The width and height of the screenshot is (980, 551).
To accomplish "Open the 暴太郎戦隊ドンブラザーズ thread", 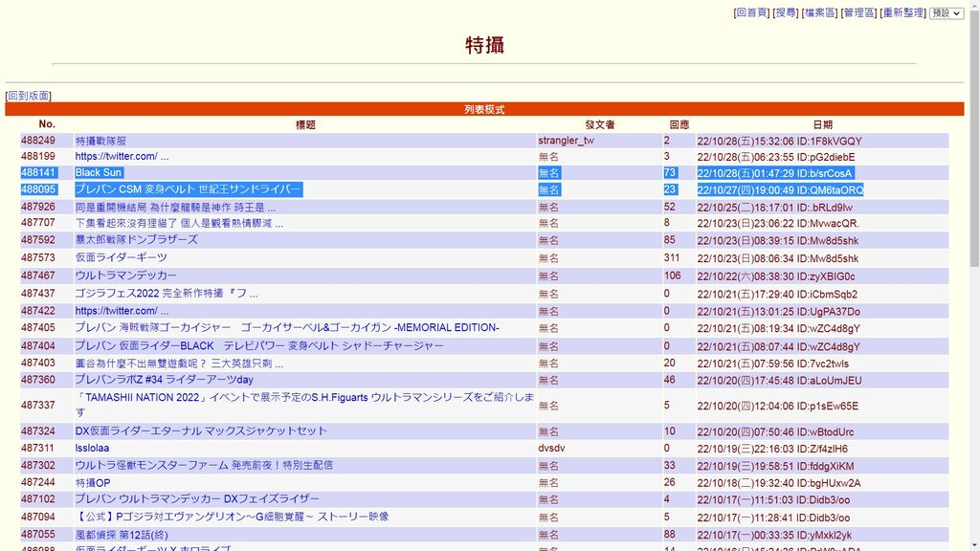I will click(x=136, y=240).
